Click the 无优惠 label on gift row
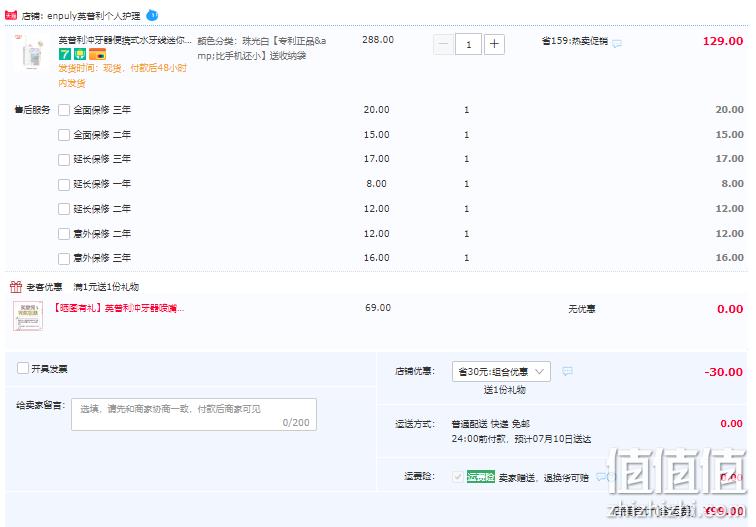Image resolution: width=756 pixels, height=527 pixels. [581, 309]
